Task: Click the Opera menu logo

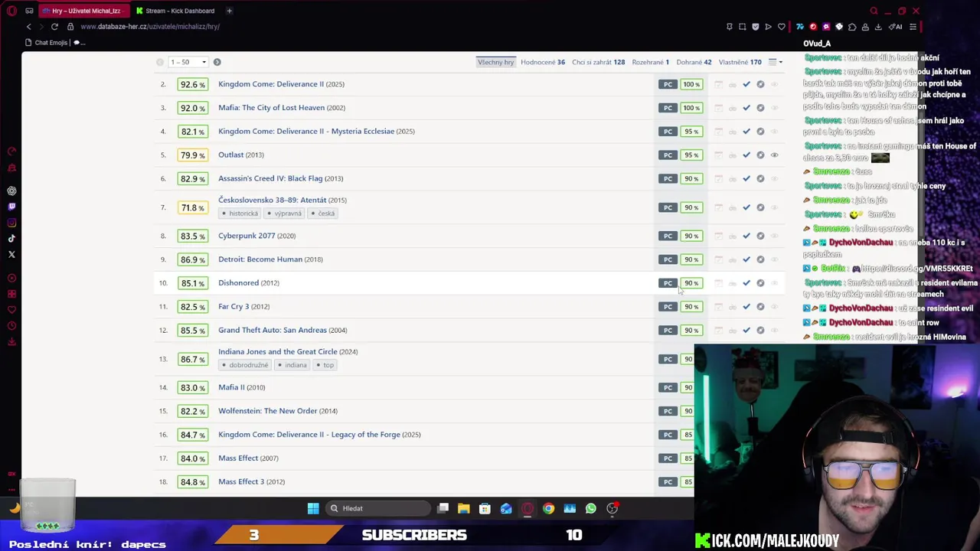Action: click(11, 11)
